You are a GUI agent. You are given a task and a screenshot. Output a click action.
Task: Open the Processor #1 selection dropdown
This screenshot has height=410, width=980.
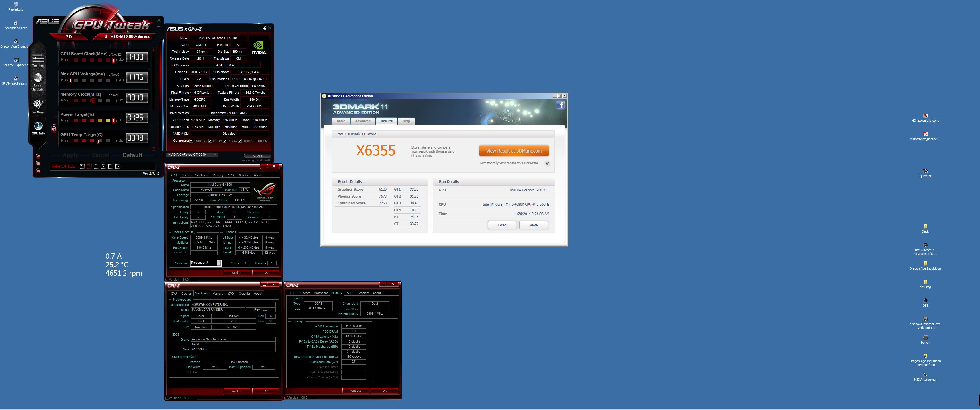206,263
